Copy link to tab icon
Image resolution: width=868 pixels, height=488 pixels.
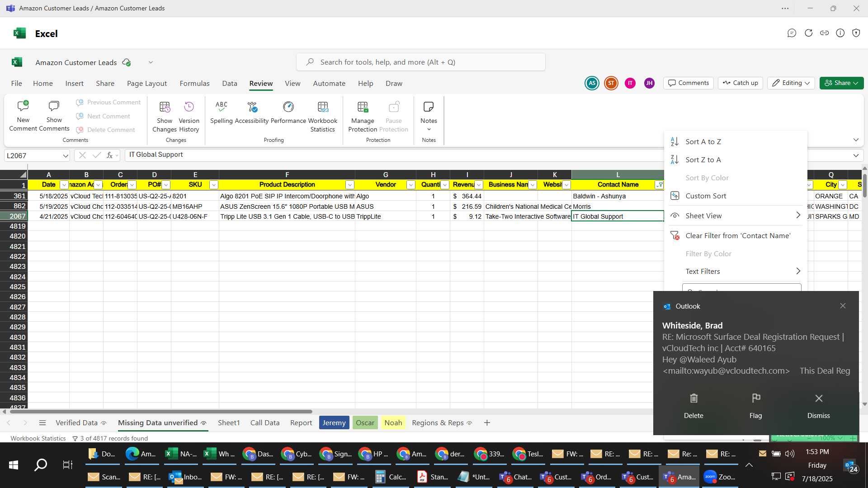click(825, 33)
